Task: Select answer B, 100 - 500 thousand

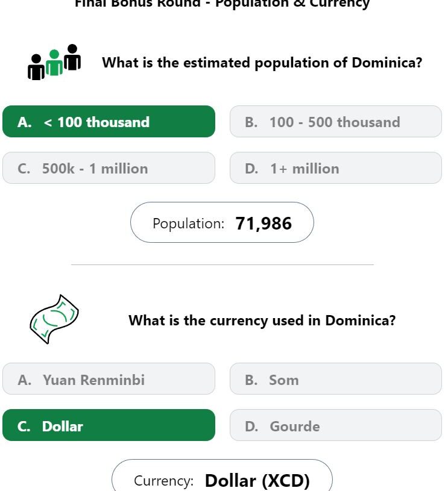Action: [x=336, y=122]
